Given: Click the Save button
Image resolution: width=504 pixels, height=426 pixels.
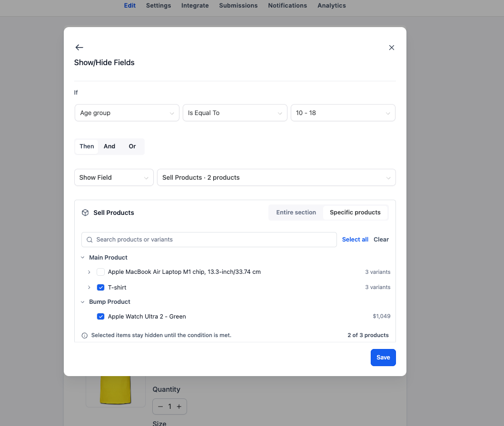Looking at the screenshot, I should coord(383,358).
